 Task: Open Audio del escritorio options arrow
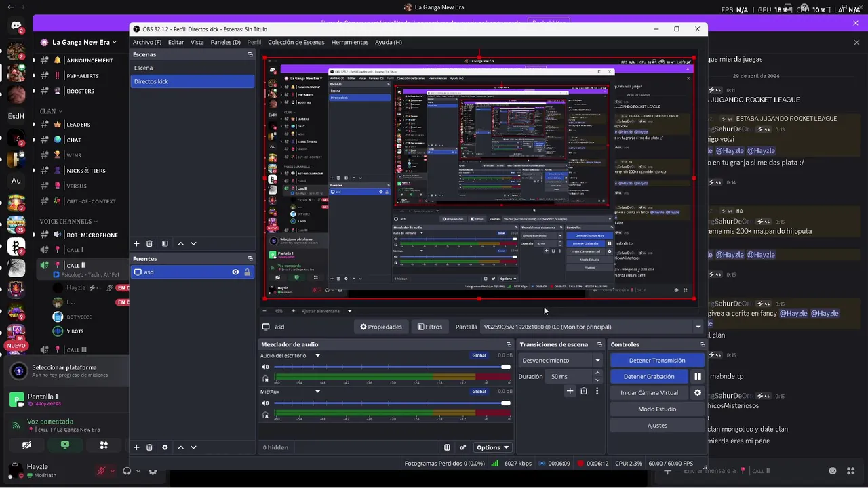(317, 355)
